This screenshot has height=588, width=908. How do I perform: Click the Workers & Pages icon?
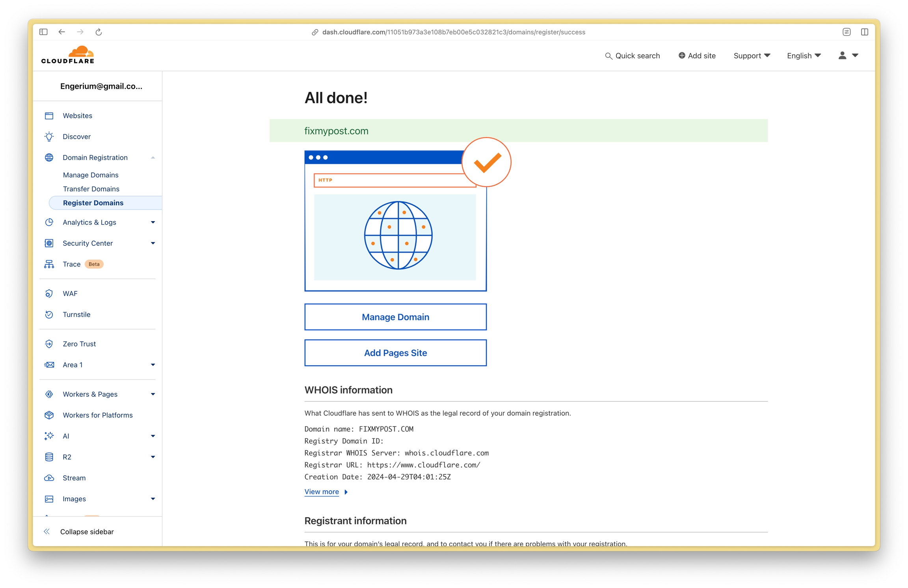49,394
